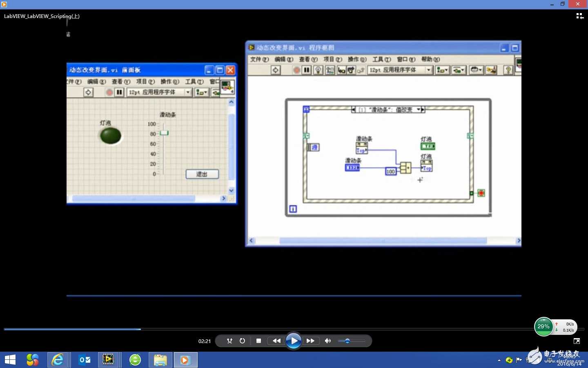This screenshot has height=368, width=588.
Task: Open Internet Explorer from taskbar
Action: tap(58, 360)
